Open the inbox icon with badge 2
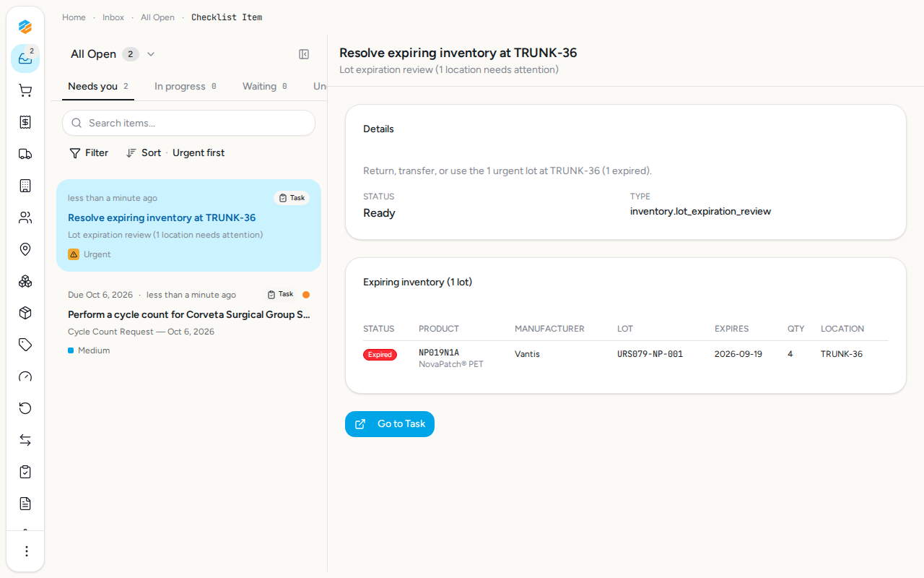Screen dimensions: 924x578 [x=25, y=59]
